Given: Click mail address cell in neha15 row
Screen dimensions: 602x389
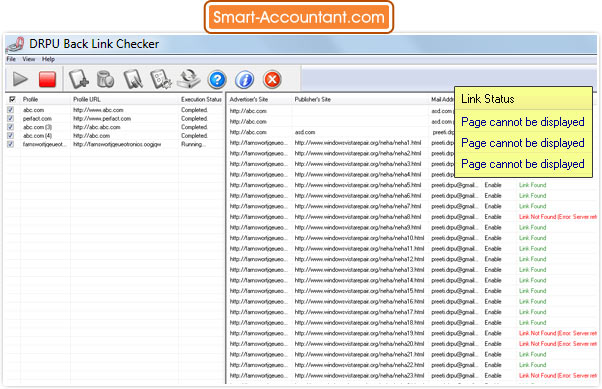Looking at the screenshot, I should (x=455, y=291).
